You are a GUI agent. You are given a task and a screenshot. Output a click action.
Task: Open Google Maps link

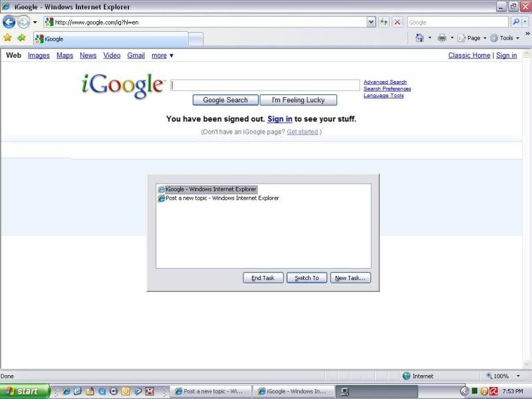65,55
